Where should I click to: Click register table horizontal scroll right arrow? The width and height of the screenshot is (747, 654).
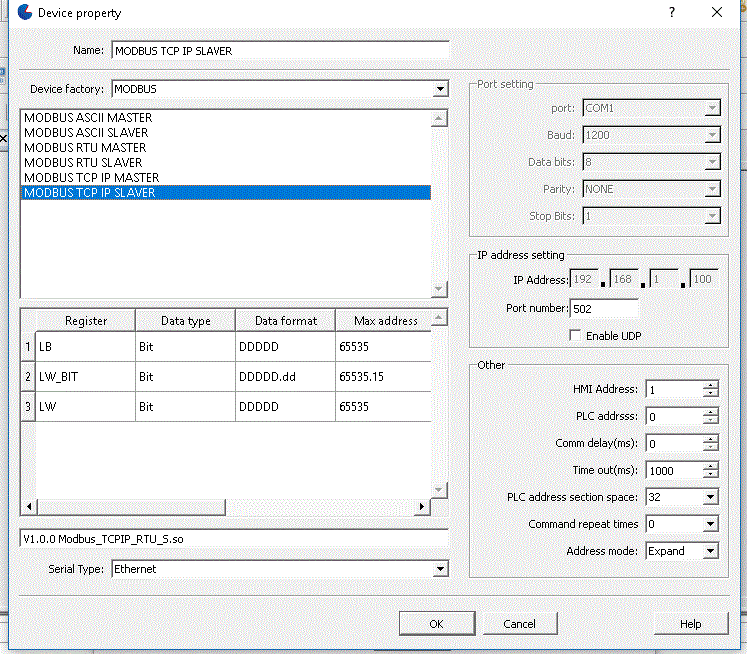[422, 506]
